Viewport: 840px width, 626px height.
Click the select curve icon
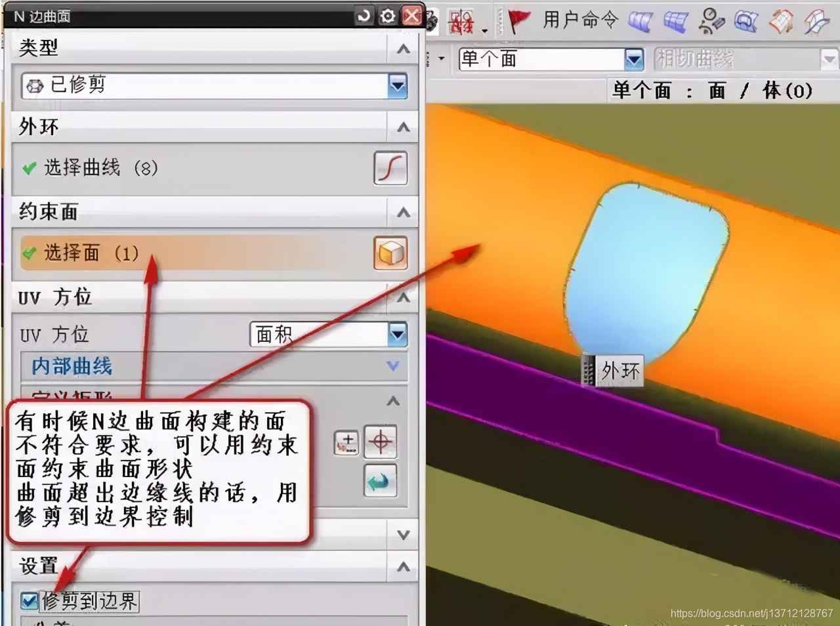390,168
